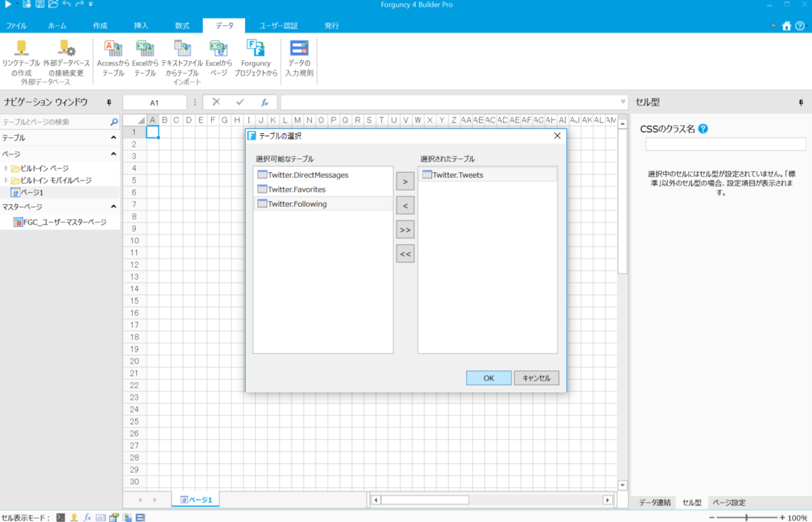Collapse the ribbon with the up chevron
812x522 pixels.
click(x=774, y=26)
